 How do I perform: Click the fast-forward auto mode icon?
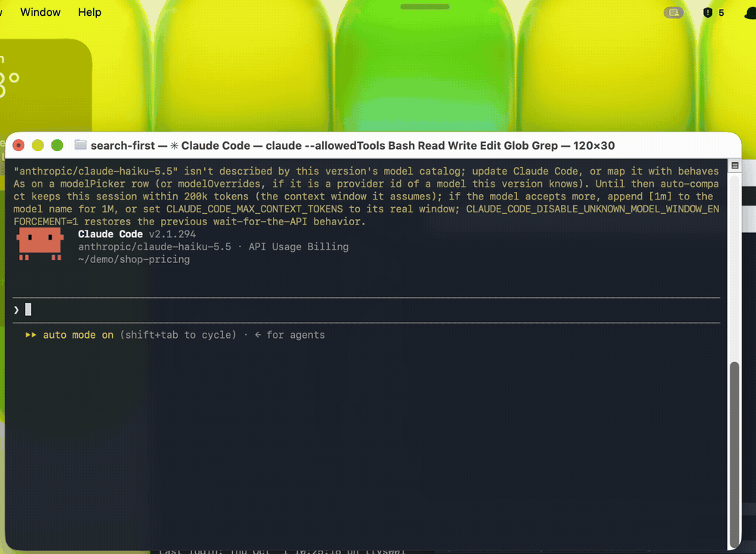click(x=31, y=335)
